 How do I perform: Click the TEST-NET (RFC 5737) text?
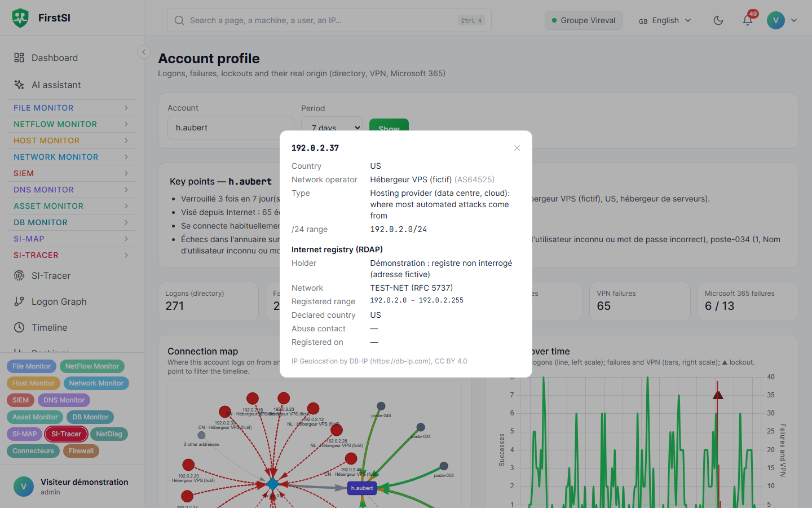click(412, 288)
